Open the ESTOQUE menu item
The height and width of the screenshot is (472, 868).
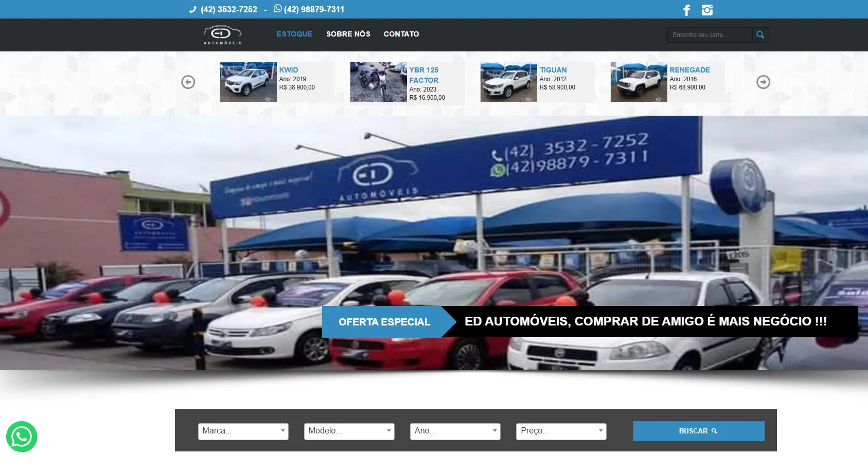(x=294, y=34)
